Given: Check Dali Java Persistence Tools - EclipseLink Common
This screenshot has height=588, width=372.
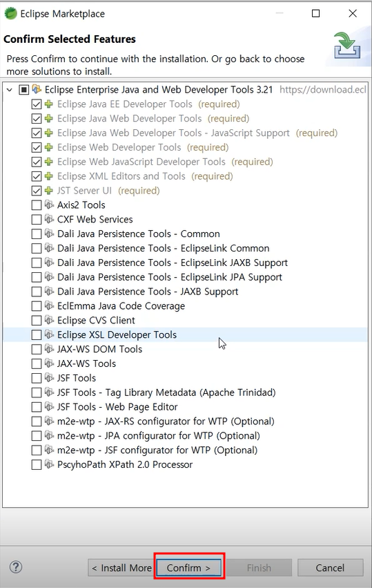Looking at the screenshot, I should pyautogui.click(x=37, y=248).
